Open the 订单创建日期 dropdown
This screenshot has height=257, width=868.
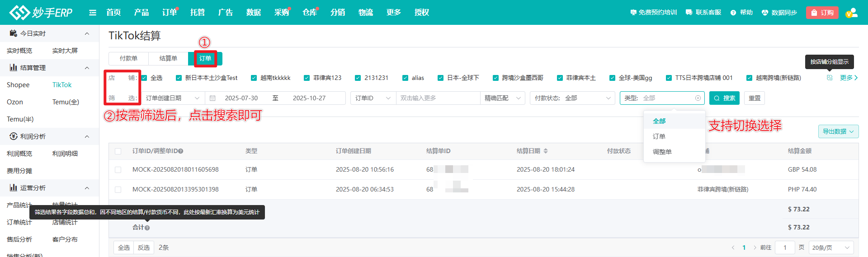point(173,98)
